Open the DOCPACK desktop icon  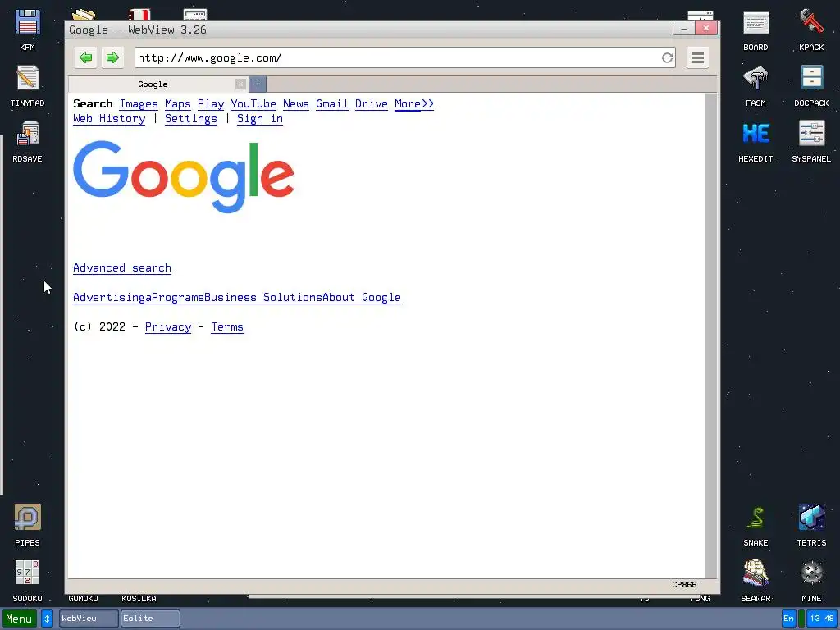(811, 85)
